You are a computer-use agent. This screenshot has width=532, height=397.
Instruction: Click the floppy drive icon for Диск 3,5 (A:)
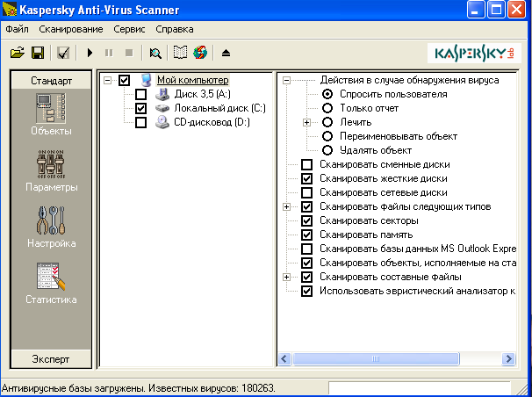click(x=162, y=94)
